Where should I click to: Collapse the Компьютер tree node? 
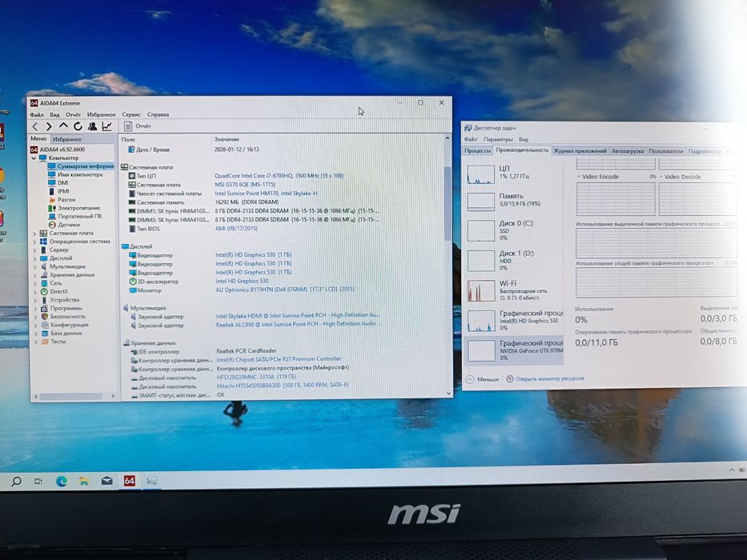[x=34, y=158]
